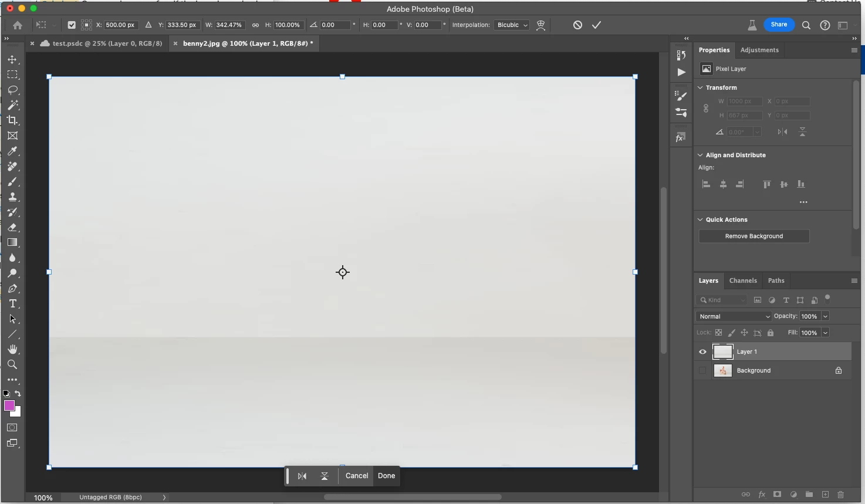The image size is (865, 504).
Task: Flip horizontally in the floating transform bar
Action: pos(302,476)
